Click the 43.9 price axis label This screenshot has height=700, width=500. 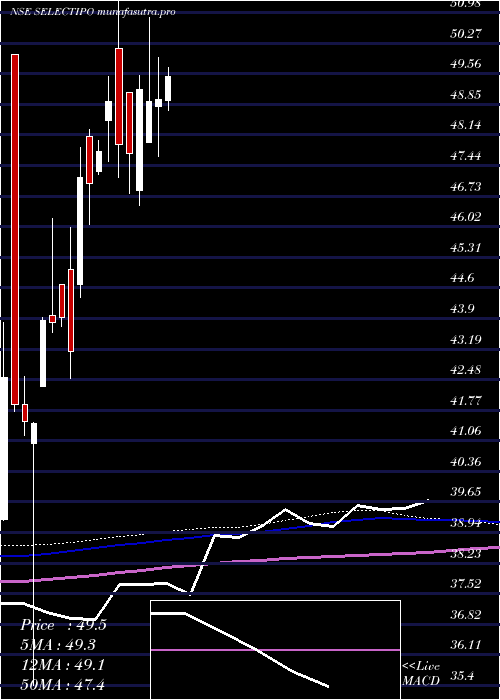point(462,309)
